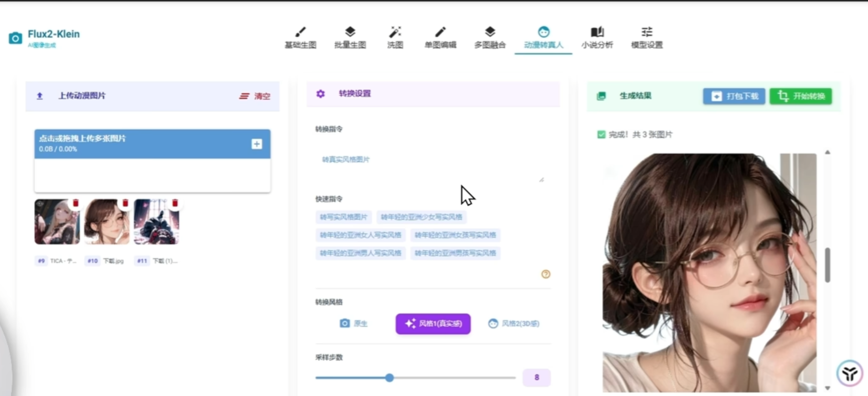The width and height of the screenshot is (868, 396).
Task: Click the 0.0B / 0.00% upload progress text
Action: click(x=58, y=149)
